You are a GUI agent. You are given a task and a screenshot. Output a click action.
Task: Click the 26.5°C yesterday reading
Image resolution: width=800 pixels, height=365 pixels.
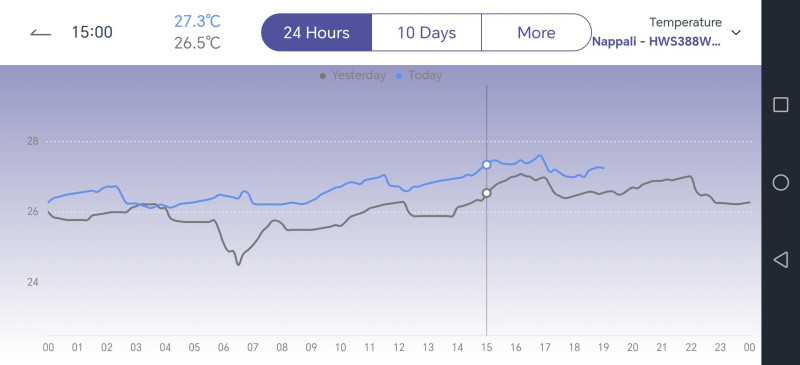pyautogui.click(x=197, y=43)
